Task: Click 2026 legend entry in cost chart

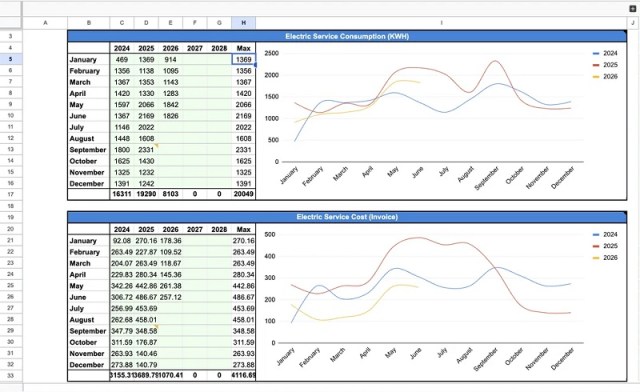Action: [606, 258]
